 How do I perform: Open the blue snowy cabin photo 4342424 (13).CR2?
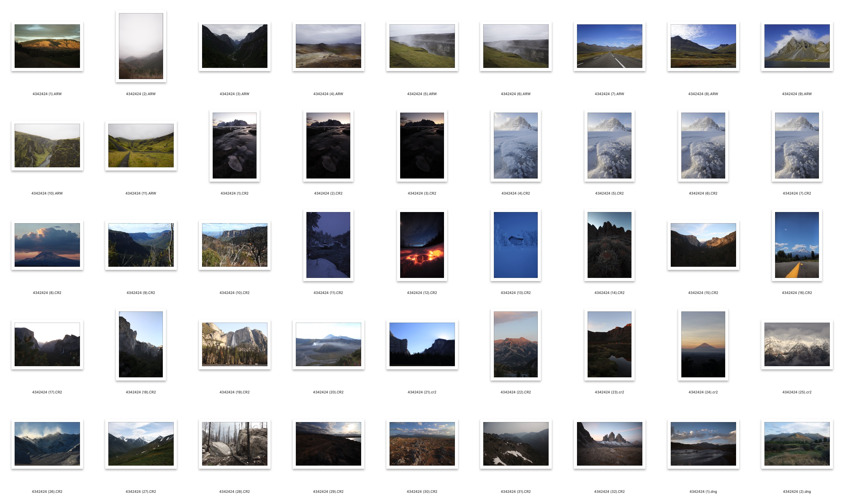click(516, 245)
